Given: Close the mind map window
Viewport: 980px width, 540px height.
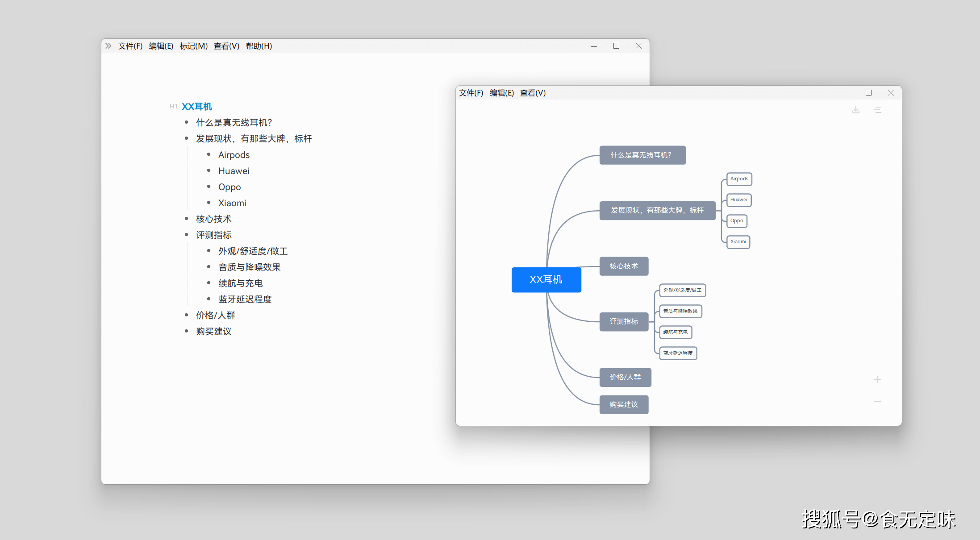Looking at the screenshot, I should coord(891,93).
